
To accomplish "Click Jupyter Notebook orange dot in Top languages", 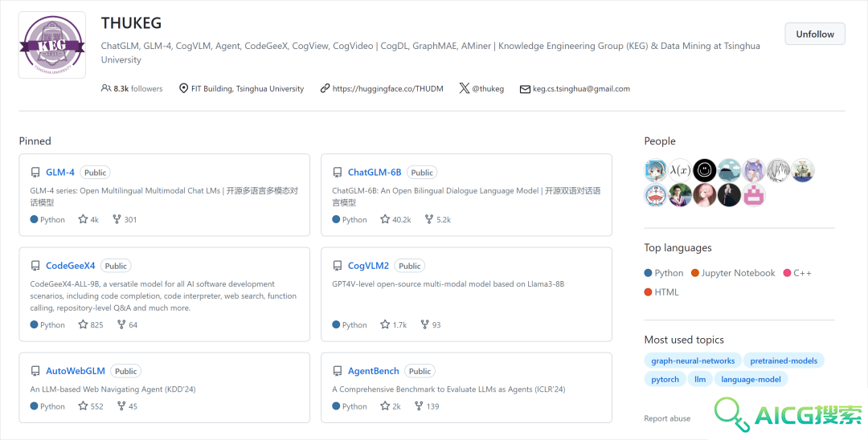I will coord(694,273).
